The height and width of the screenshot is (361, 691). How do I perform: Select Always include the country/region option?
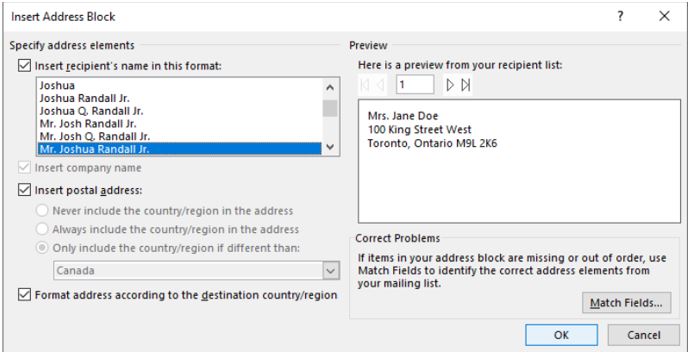pos(42,229)
